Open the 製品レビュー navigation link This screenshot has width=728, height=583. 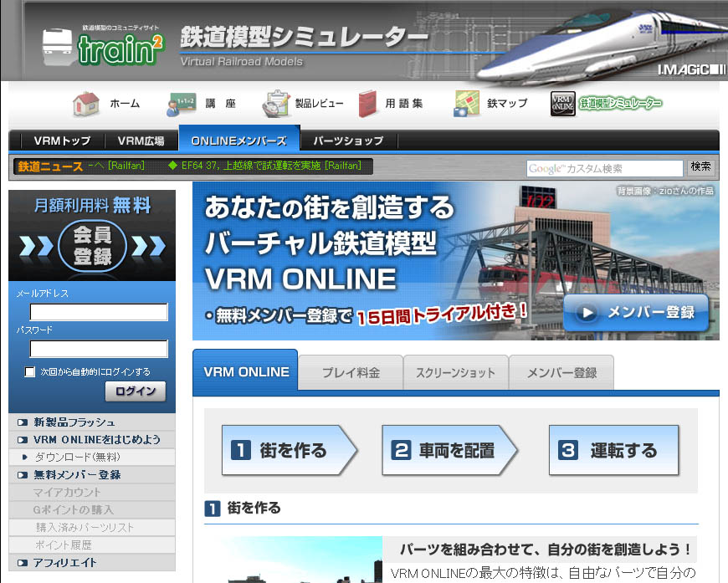(x=320, y=104)
